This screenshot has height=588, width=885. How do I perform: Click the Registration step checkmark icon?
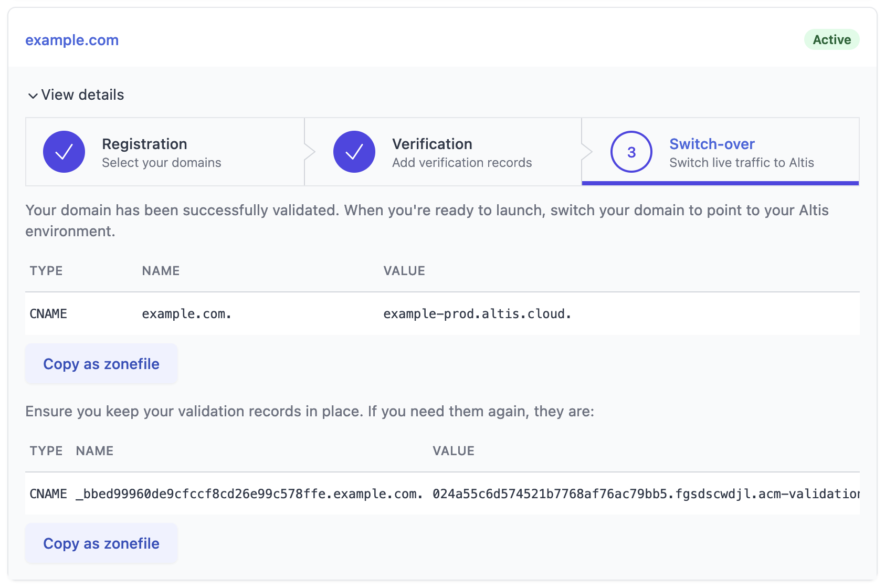pyautogui.click(x=64, y=152)
